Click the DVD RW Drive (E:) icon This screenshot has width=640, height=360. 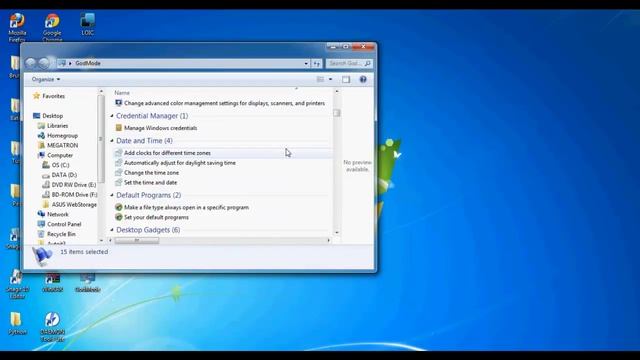[46, 184]
